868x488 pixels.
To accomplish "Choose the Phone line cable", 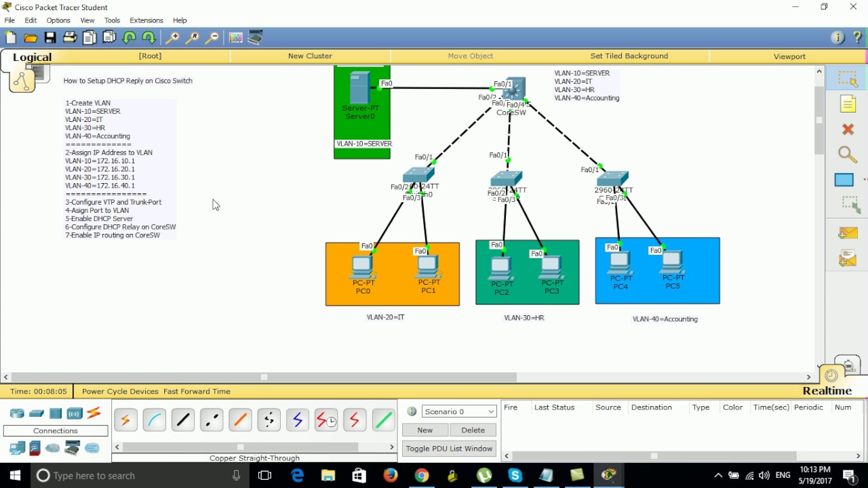I will (x=269, y=420).
